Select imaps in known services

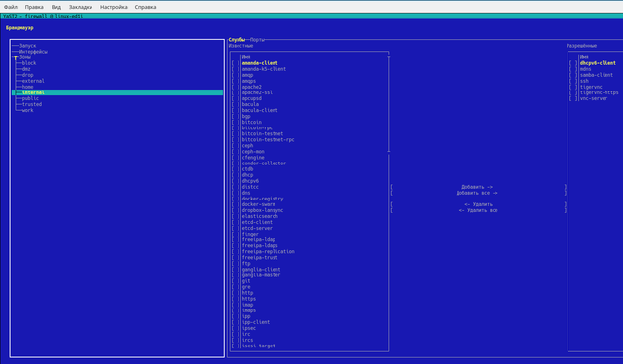[x=249, y=310]
